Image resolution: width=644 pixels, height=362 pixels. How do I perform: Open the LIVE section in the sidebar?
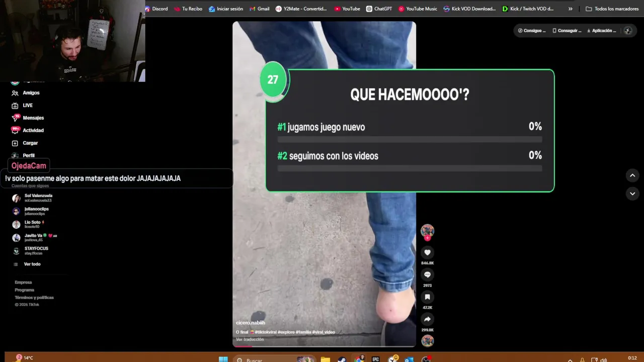pos(22,106)
